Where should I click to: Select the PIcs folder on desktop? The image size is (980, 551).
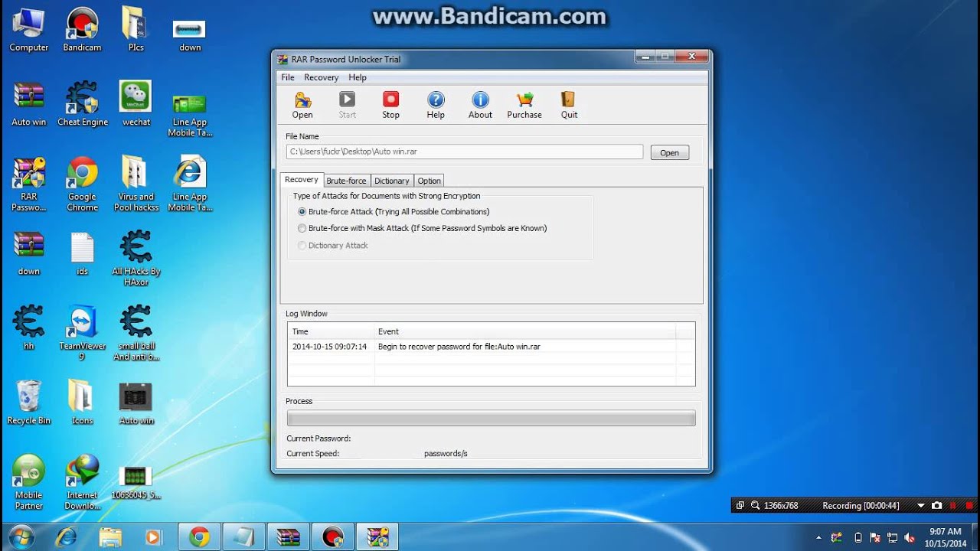[x=136, y=30]
